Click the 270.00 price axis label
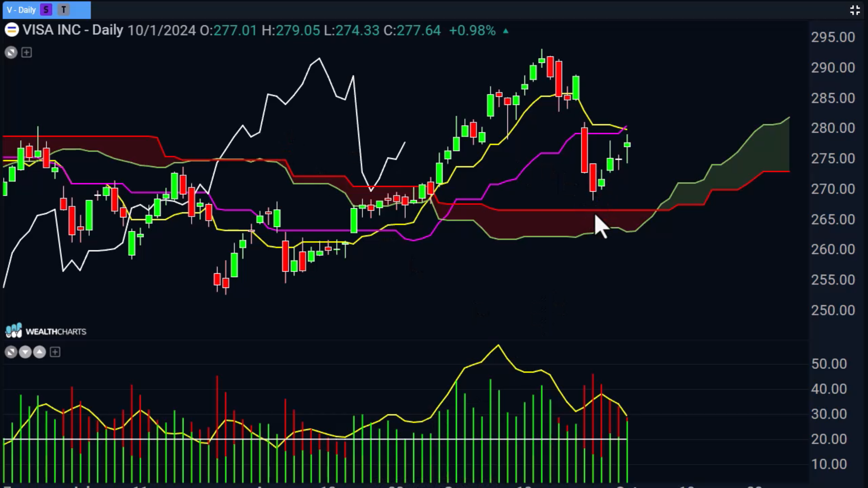 pyautogui.click(x=833, y=189)
